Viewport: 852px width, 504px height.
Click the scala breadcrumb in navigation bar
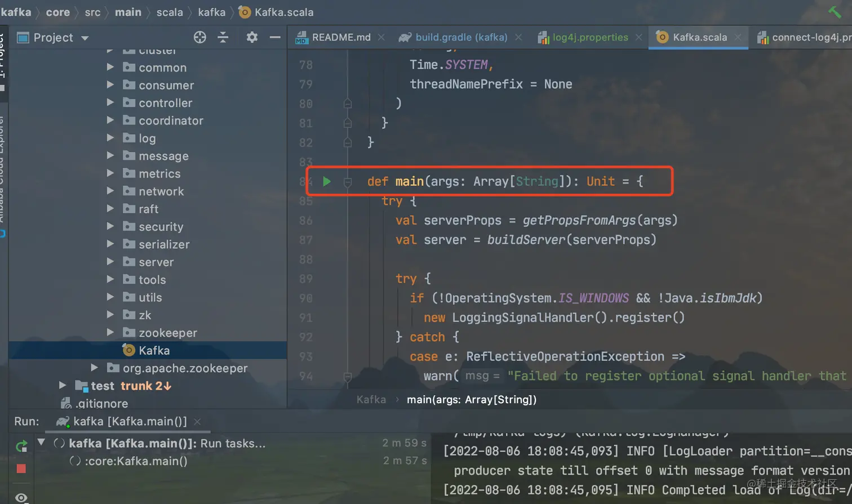point(170,12)
